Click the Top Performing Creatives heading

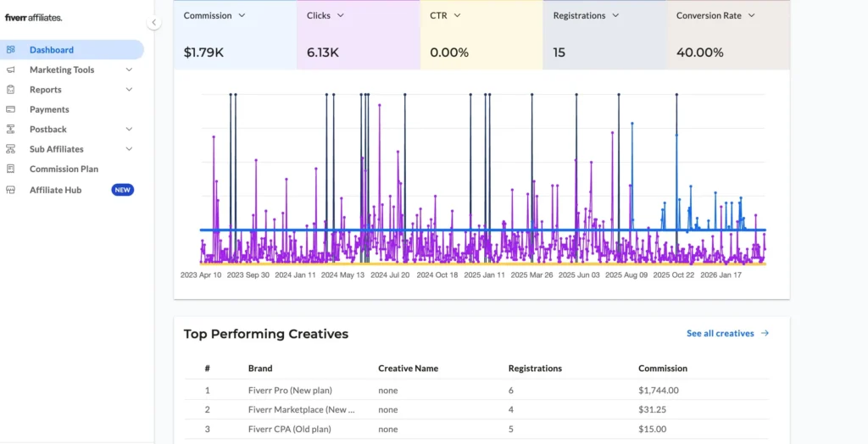pyautogui.click(x=265, y=334)
